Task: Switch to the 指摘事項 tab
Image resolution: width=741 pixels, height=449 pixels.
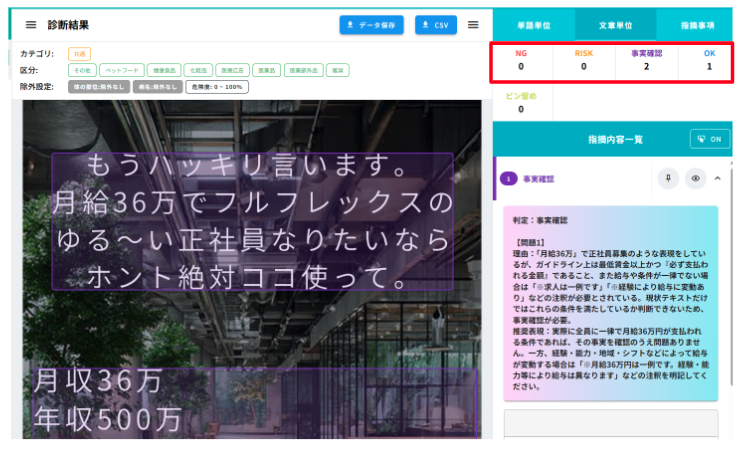Action: pos(697,25)
